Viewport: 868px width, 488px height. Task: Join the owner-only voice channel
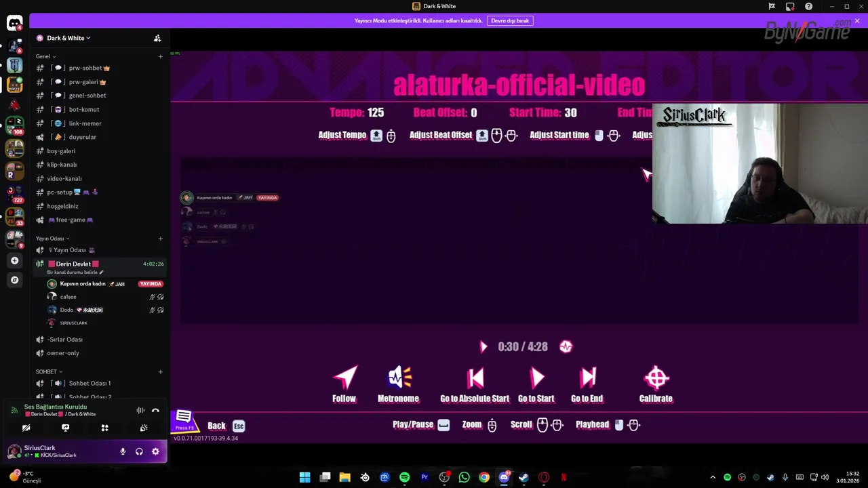tap(100, 353)
